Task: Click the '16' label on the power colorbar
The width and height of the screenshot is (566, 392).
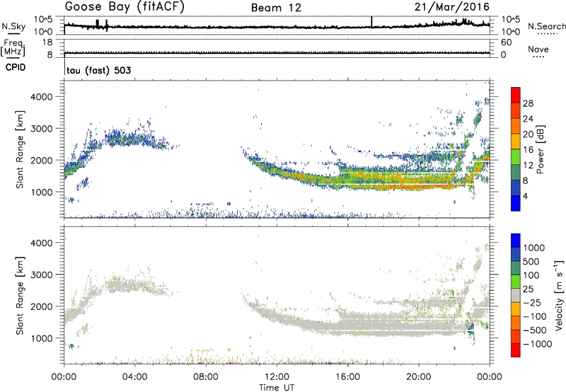Action: point(528,150)
